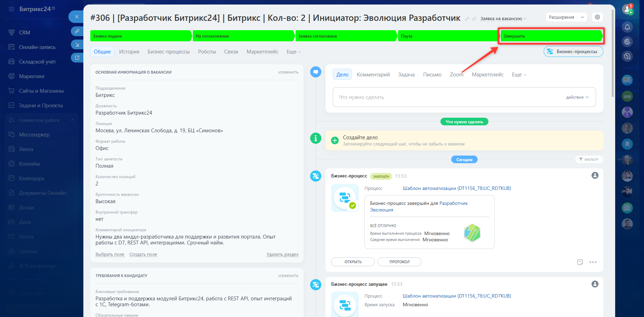
Task: Click изменить for Основная информация о вакансии
Action: click(288, 72)
